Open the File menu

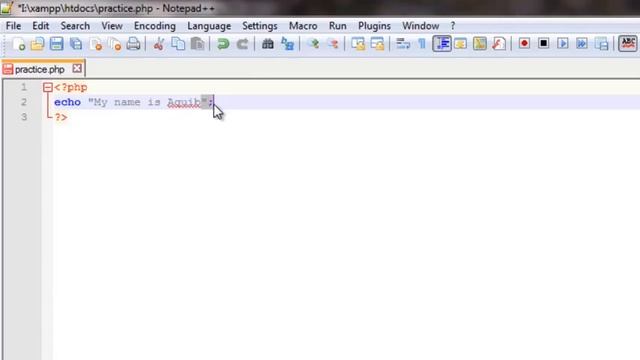pyautogui.click(x=13, y=26)
